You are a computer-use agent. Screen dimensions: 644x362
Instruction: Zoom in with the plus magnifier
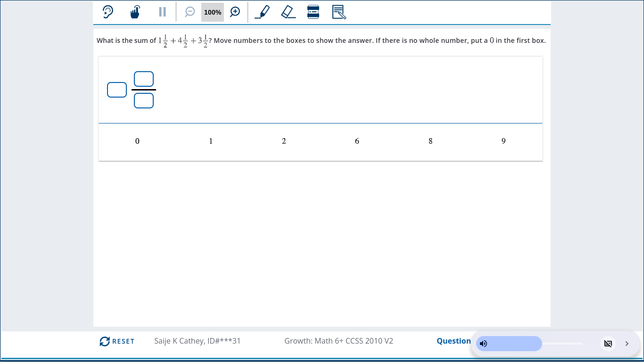tap(235, 12)
